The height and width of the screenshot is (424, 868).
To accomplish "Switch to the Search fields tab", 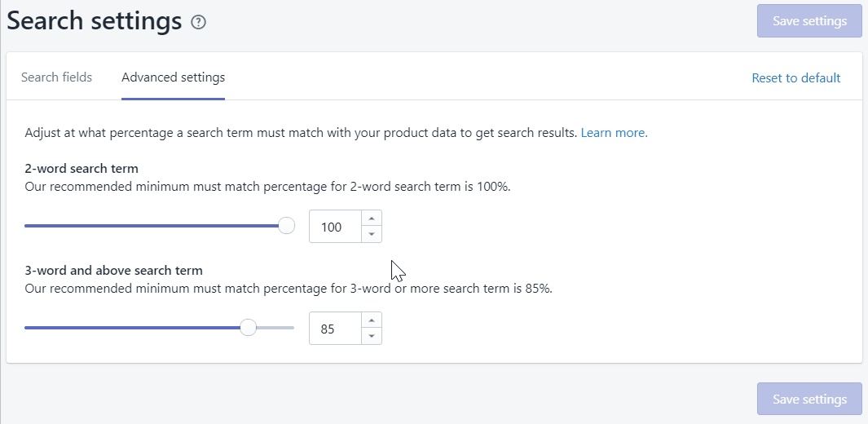I will click(x=56, y=77).
